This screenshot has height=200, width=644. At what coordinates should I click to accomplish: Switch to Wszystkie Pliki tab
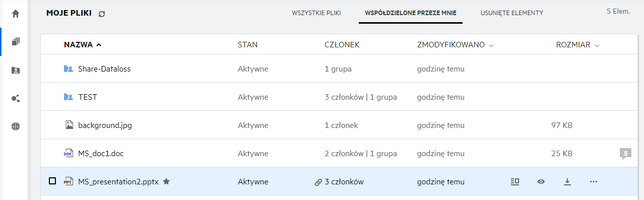[316, 13]
